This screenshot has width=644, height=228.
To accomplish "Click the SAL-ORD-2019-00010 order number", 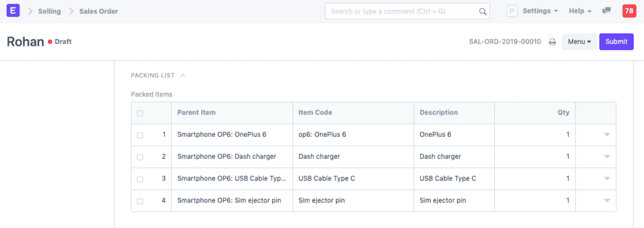I will pyautogui.click(x=505, y=42).
